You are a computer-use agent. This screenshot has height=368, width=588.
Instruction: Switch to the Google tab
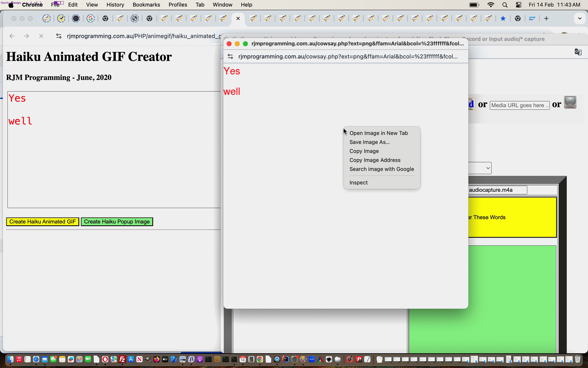[x=91, y=18]
